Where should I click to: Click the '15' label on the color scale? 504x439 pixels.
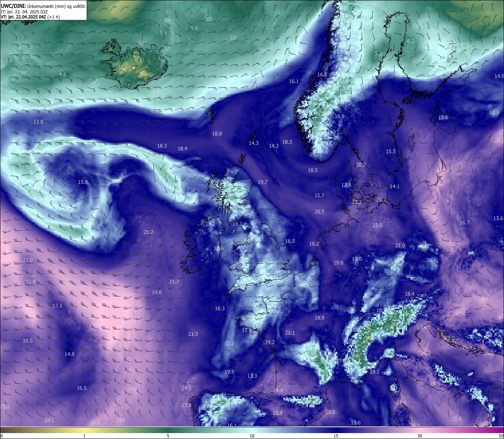tap(336, 436)
